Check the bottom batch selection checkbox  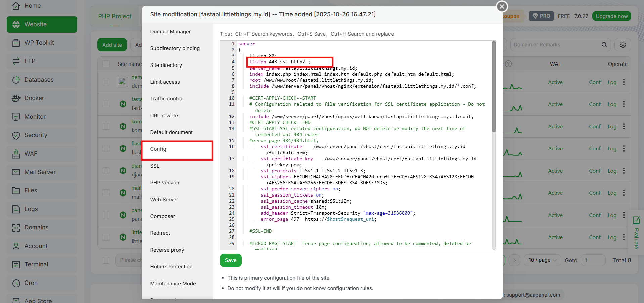point(106,260)
